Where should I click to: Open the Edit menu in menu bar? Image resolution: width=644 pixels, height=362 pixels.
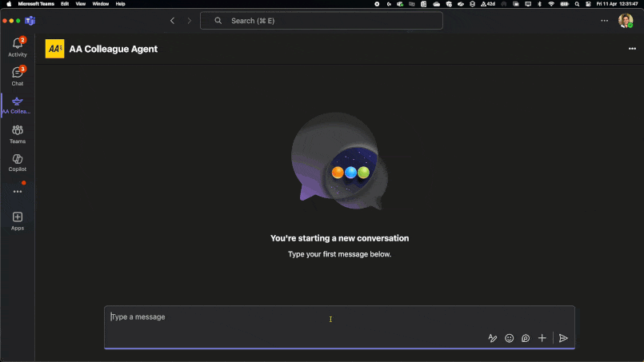[x=65, y=4]
